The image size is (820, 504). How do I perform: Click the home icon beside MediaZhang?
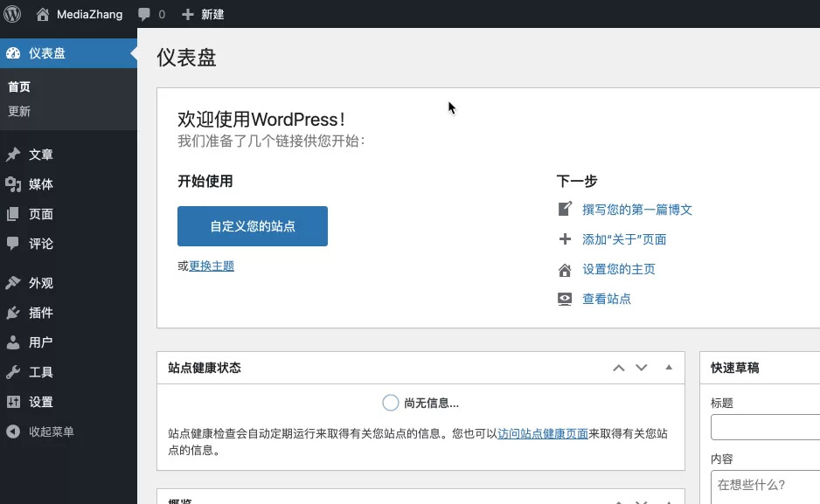(x=42, y=14)
